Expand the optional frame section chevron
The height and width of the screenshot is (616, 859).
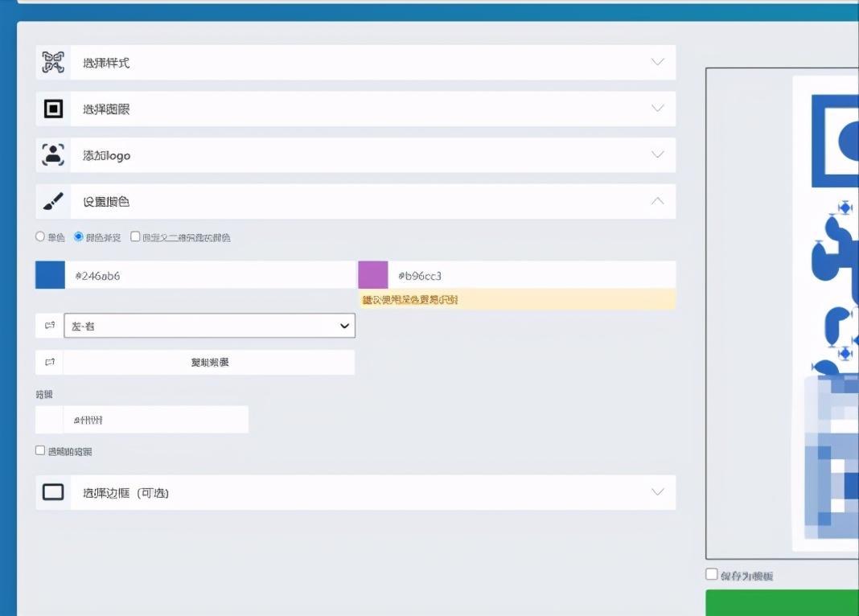click(657, 492)
